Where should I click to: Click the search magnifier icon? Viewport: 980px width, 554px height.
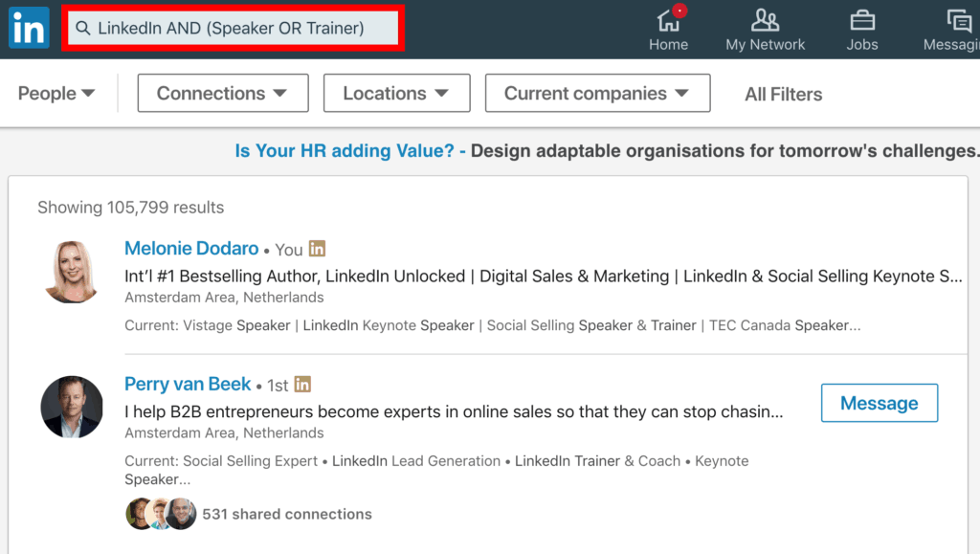(x=83, y=29)
